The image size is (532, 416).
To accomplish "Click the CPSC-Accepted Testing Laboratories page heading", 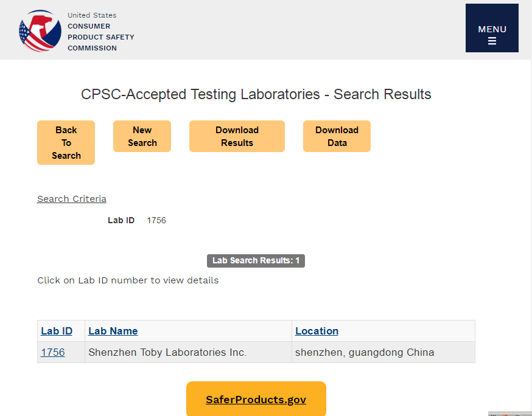I will 256,94.
